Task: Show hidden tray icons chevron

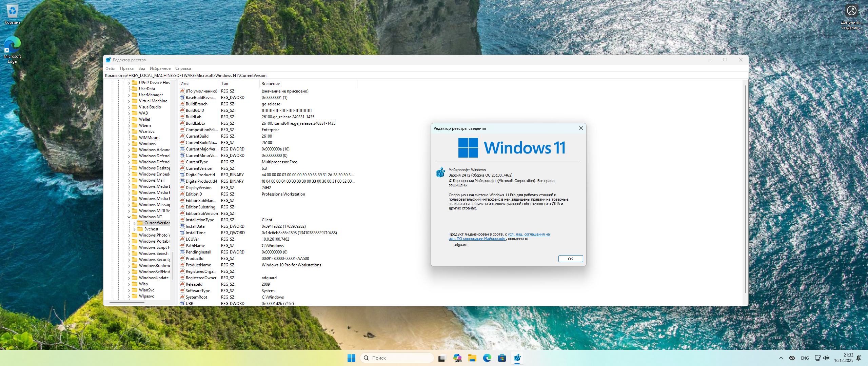Action: [x=781, y=358]
